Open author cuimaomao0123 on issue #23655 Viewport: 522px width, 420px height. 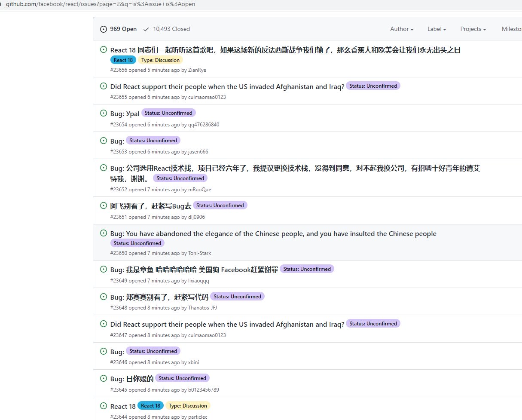coord(207,97)
